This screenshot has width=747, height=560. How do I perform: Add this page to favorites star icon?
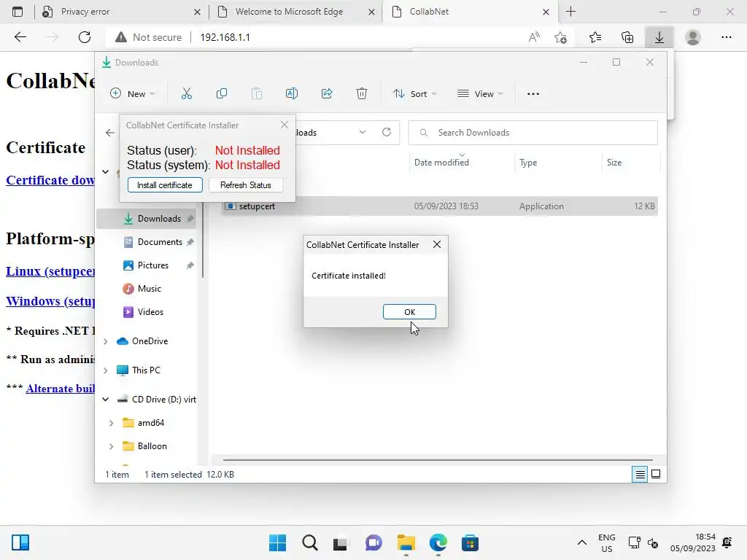[561, 37]
